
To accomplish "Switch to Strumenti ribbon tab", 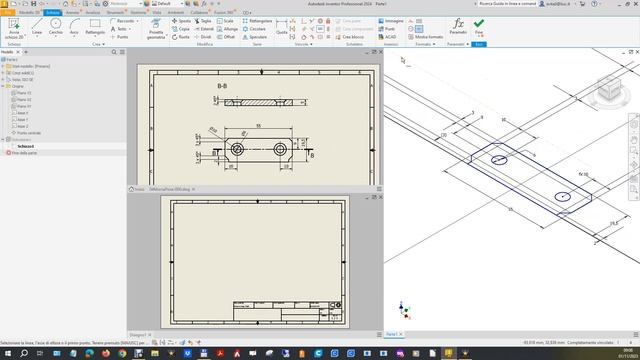I will click(x=115, y=13).
